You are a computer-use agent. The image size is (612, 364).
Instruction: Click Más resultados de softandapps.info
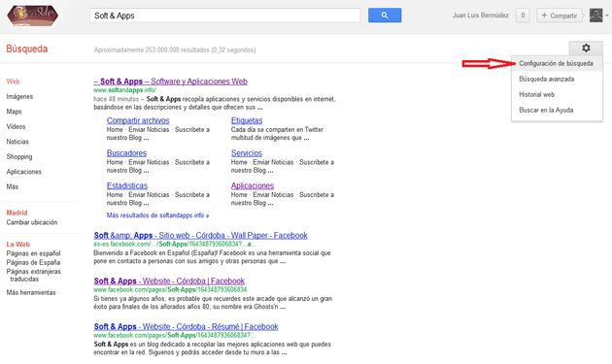point(157,215)
